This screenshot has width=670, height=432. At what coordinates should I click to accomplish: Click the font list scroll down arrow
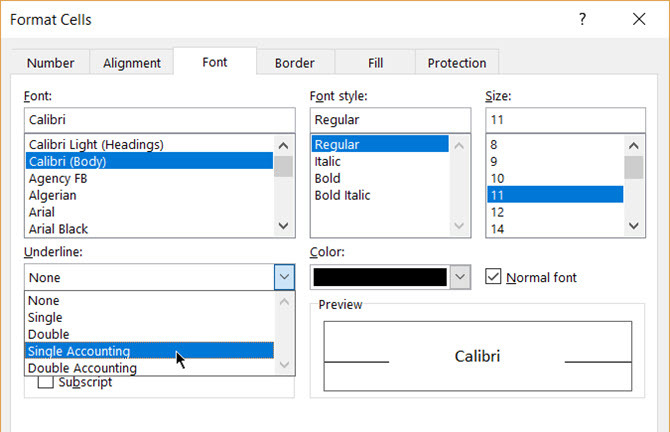coord(283,226)
